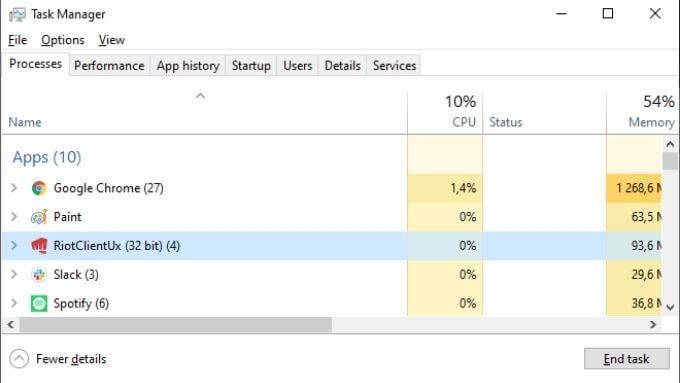Expand the Paint process entry
Image resolution: width=680 pixels, height=383 pixels.
14,216
